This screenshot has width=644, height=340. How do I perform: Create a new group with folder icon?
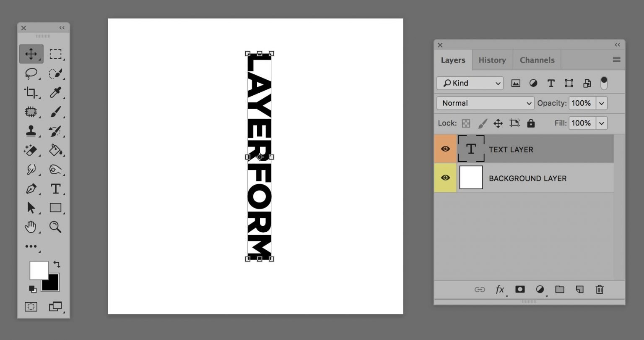(x=560, y=289)
